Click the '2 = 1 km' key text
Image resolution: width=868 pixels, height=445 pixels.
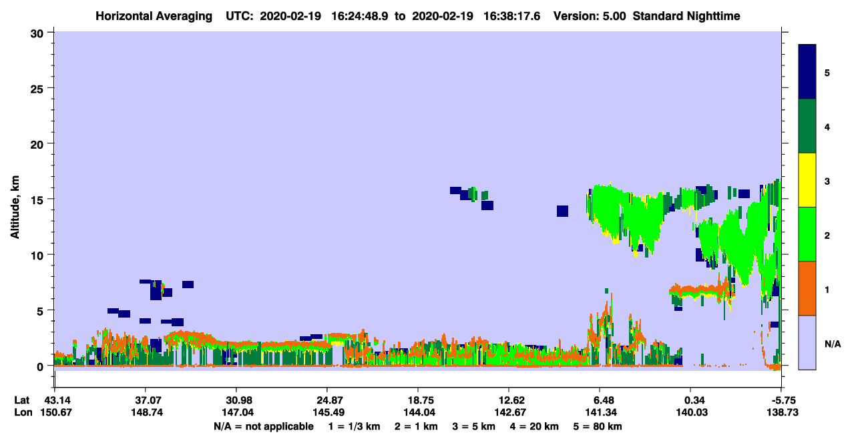(x=416, y=426)
